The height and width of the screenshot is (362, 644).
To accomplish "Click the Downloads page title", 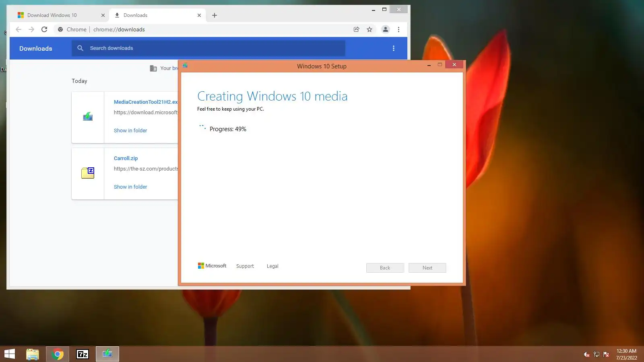I will point(36,49).
